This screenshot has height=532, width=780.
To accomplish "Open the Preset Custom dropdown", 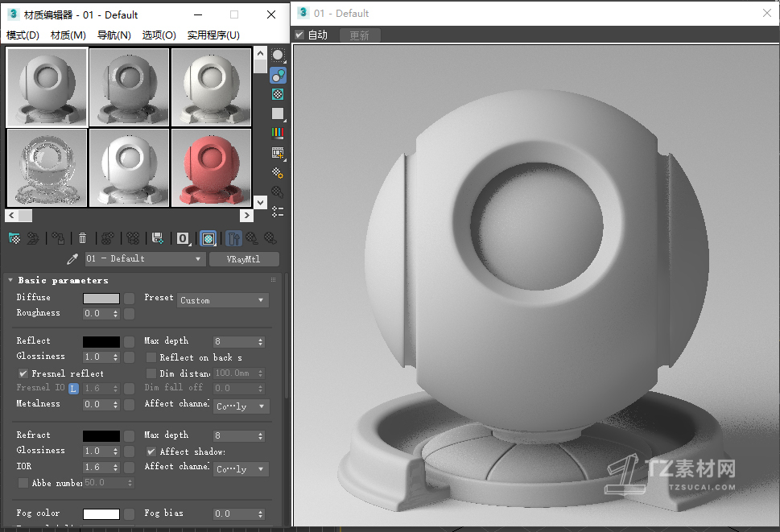I will pos(222,300).
